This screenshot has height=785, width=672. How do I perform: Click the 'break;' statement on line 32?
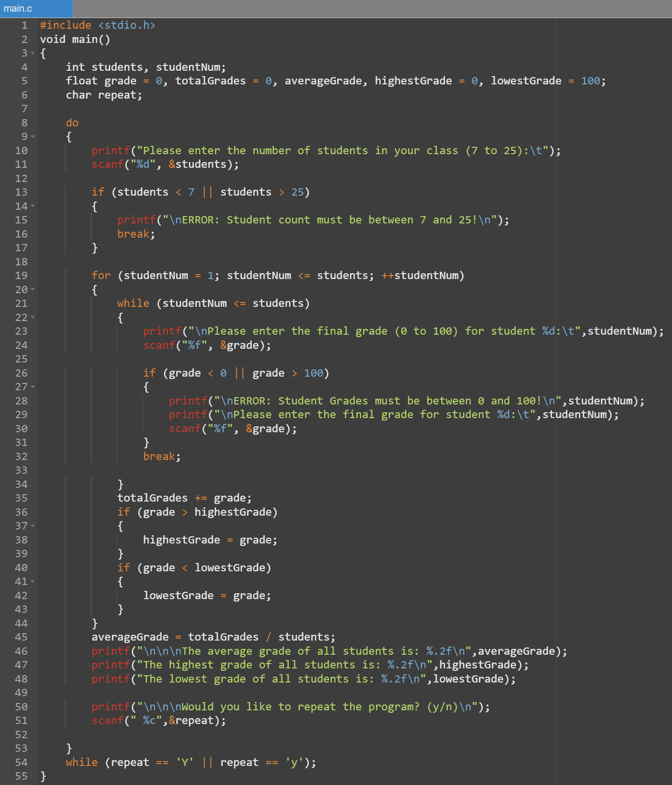click(x=162, y=457)
